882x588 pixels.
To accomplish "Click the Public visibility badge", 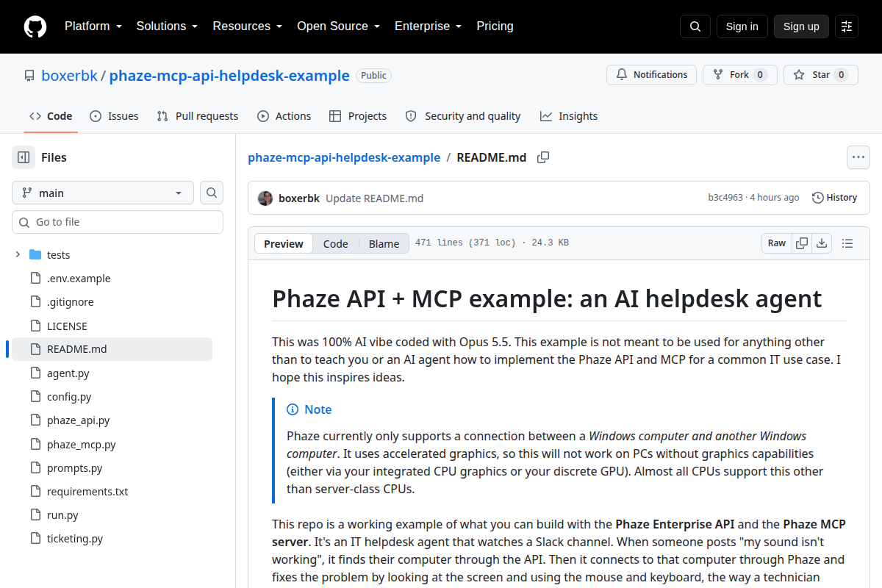I will pos(373,76).
